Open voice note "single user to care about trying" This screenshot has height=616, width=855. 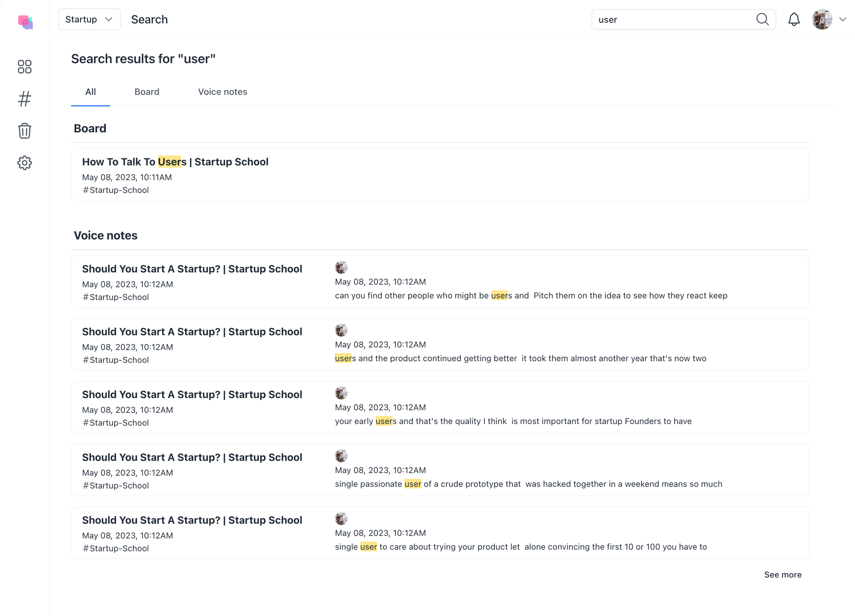440,533
